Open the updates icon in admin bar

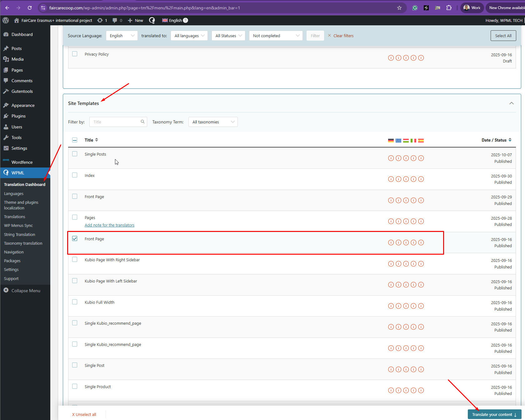click(100, 20)
